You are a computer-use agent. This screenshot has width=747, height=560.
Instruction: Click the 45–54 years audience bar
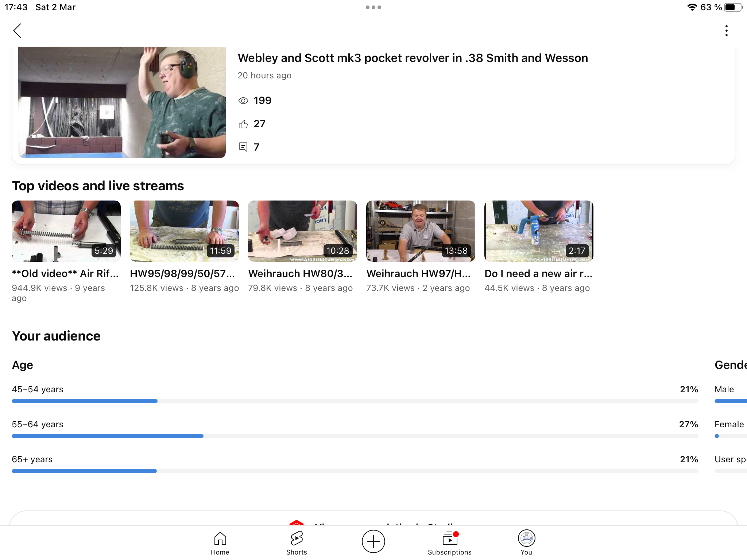[355, 401]
